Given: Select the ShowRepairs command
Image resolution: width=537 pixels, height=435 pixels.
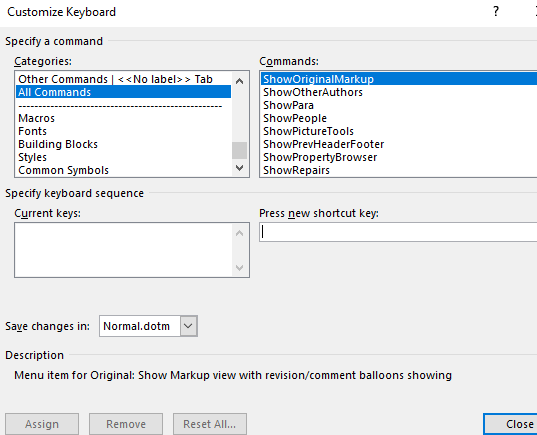Looking at the screenshot, I should [x=399, y=170].
